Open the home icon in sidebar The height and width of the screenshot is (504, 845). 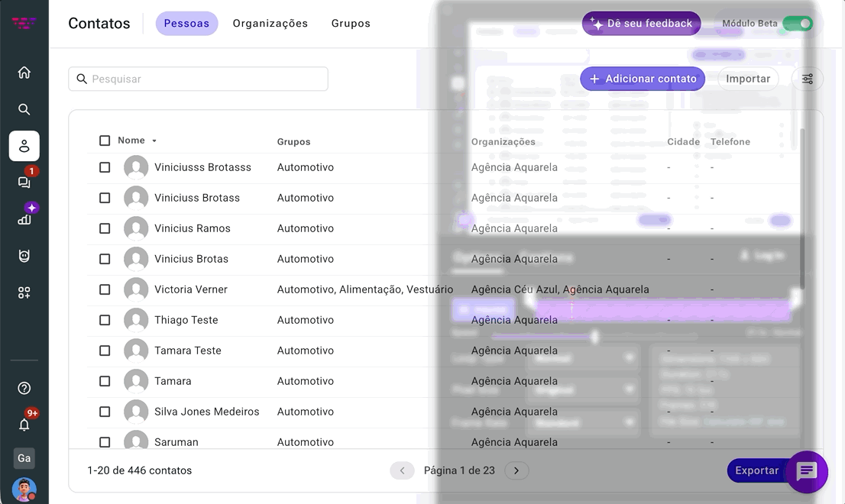click(x=24, y=73)
